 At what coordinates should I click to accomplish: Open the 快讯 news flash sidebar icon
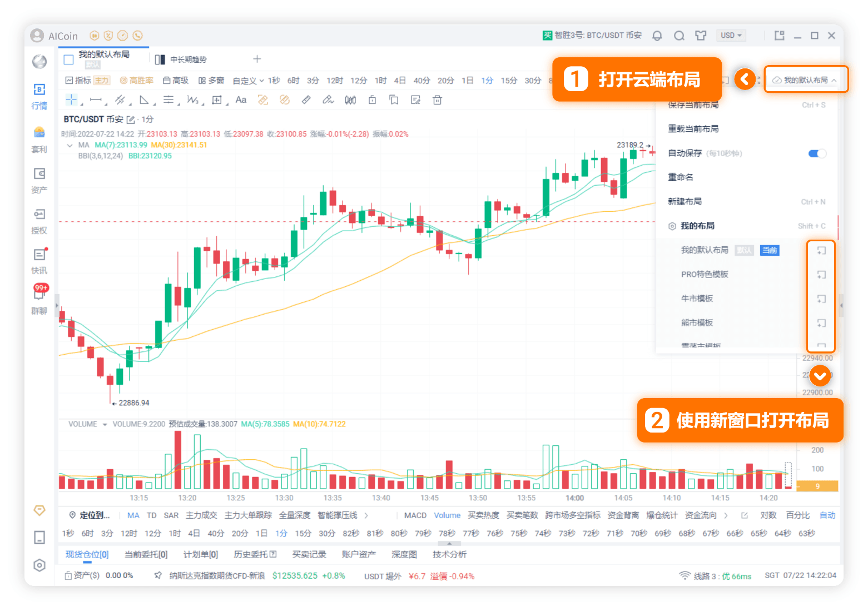[39, 261]
